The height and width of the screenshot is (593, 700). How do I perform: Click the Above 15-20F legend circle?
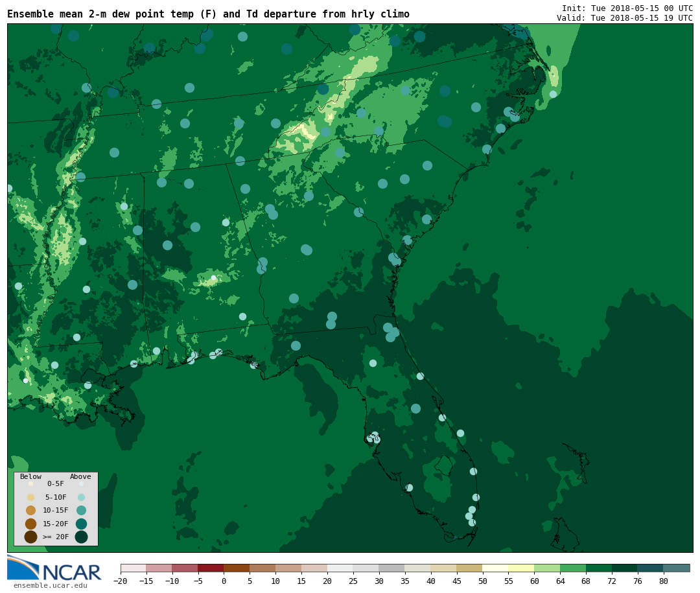click(x=81, y=524)
